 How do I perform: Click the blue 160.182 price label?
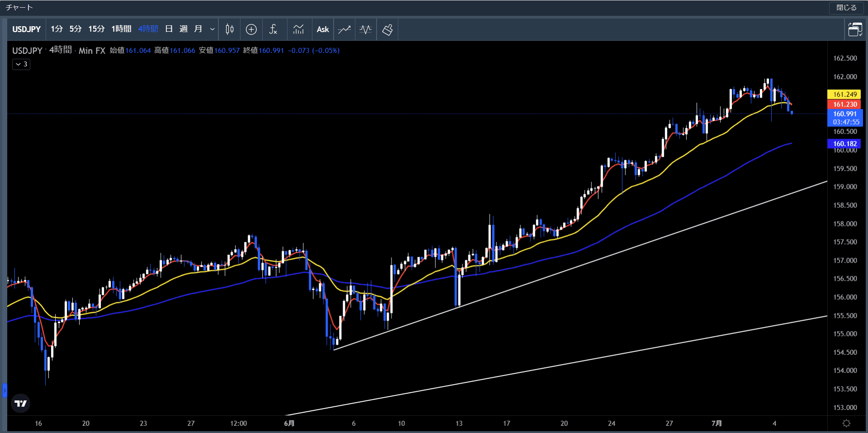pyautogui.click(x=844, y=144)
